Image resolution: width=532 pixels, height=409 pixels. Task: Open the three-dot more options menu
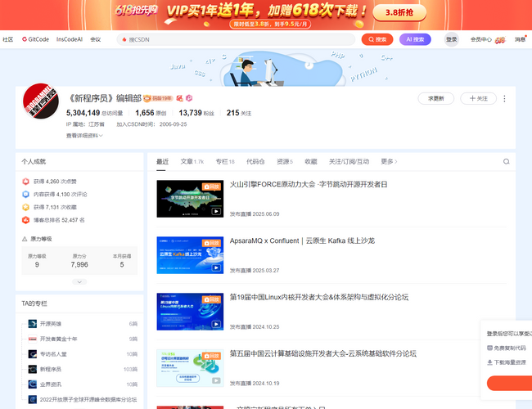coord(504,98)
